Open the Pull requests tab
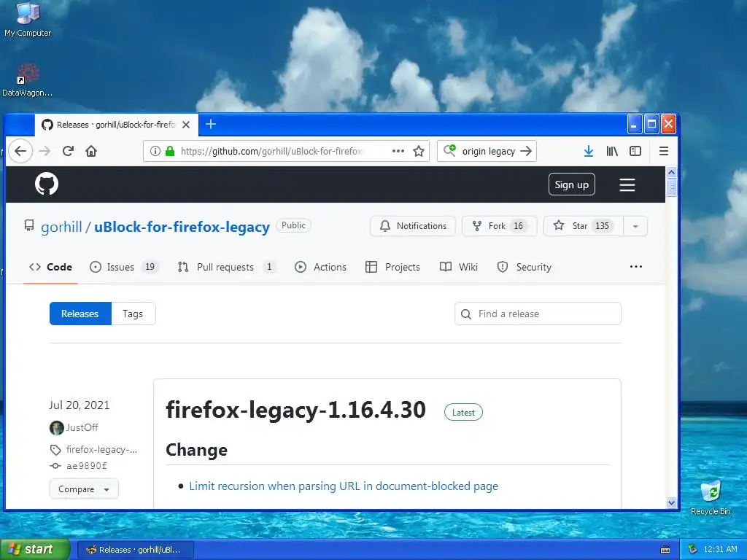This screenshot has width=747, height=560. [x=227, y=267]
